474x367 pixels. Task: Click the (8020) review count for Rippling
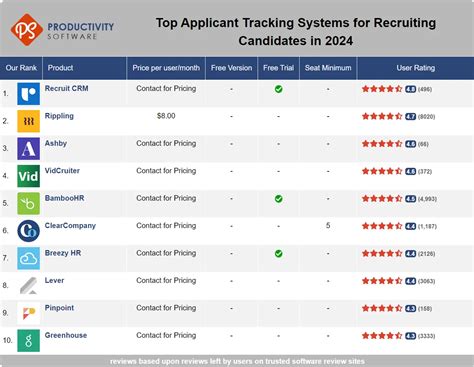[x=426, y=117]
